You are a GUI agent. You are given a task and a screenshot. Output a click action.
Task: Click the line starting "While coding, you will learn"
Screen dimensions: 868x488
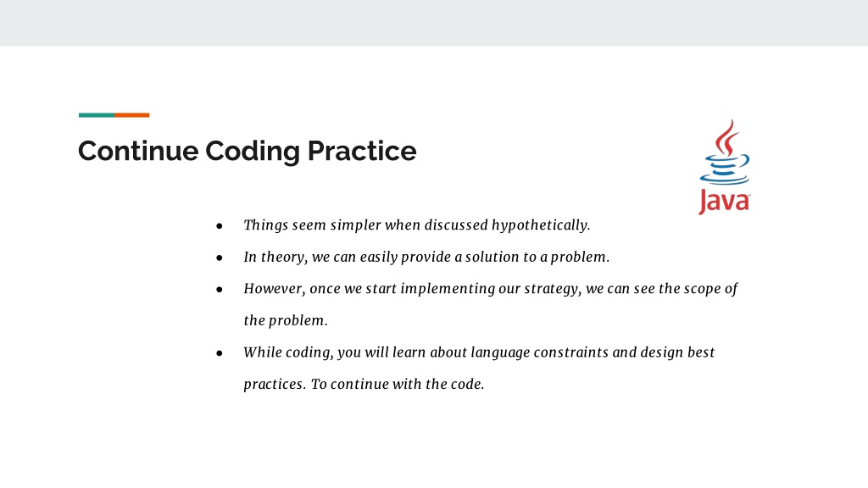[480, 352]
